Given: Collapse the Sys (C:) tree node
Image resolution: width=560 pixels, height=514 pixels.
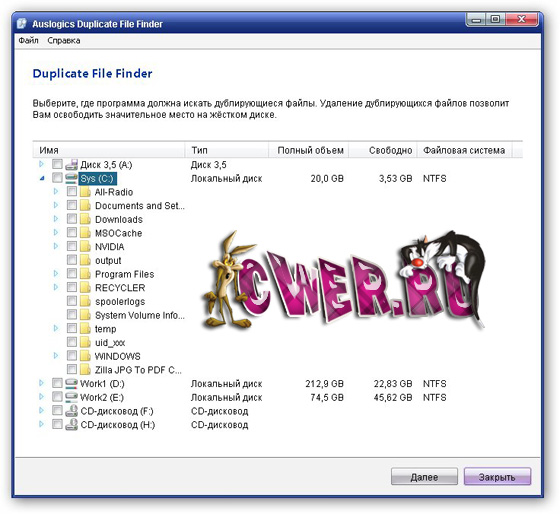Looking at the screenshot, I should point(42,178).
